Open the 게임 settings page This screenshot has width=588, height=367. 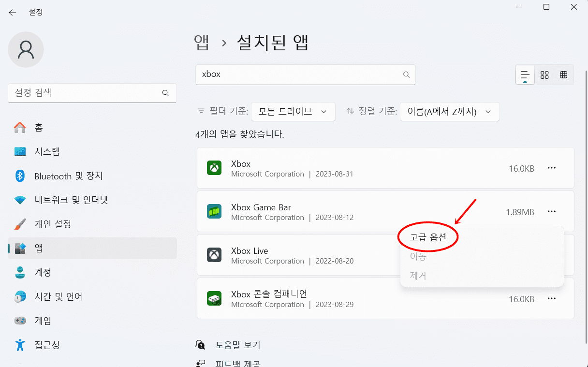pos(92,321)
